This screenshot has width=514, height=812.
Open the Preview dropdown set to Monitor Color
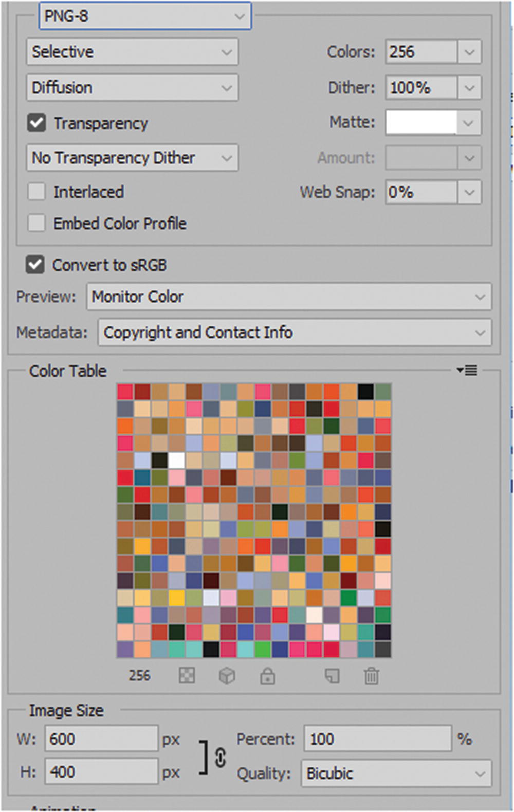(x=288, y=297)
